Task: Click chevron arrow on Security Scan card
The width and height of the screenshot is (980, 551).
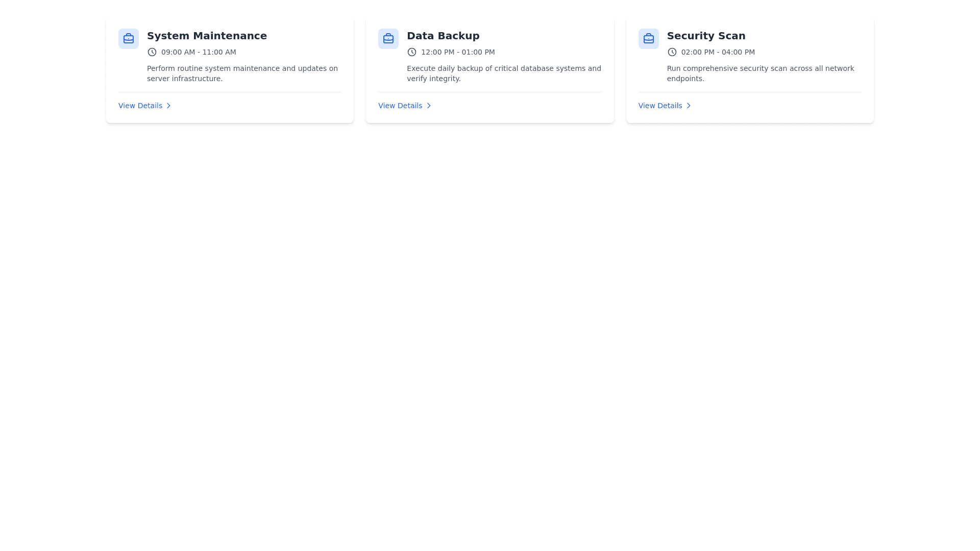Action: 689,106
